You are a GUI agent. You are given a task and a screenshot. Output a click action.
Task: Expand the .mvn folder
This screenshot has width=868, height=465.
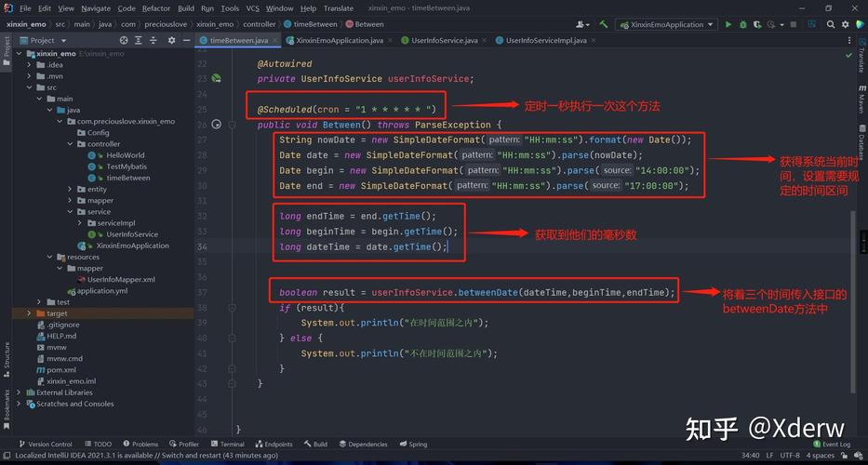(30, 76)
